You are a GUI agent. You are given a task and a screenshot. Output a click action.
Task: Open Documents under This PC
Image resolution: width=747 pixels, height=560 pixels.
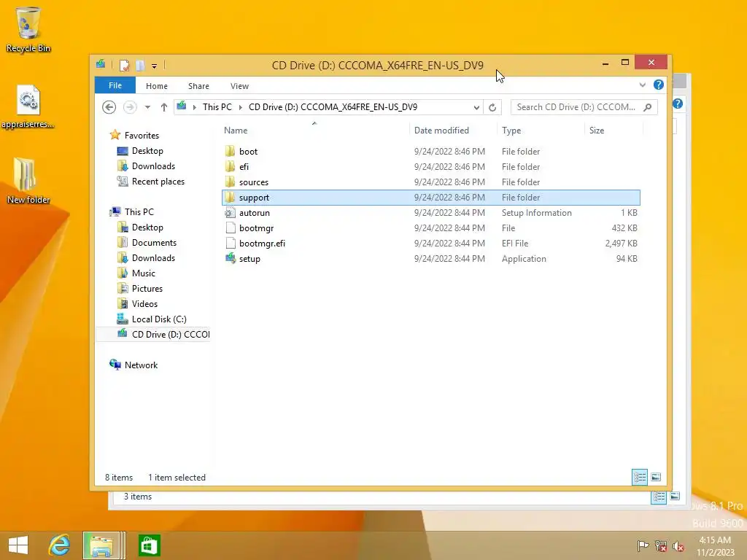click(154, 243)
